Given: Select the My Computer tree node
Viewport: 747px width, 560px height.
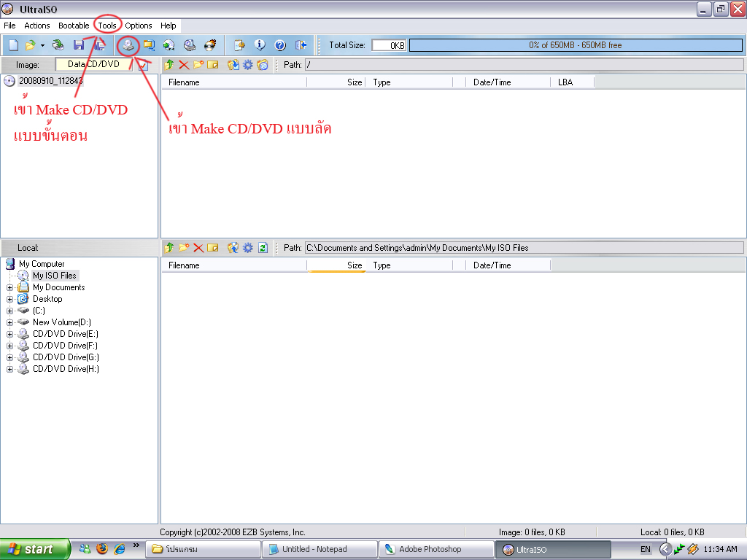Looking at the screenshot, I should (42, 264).
